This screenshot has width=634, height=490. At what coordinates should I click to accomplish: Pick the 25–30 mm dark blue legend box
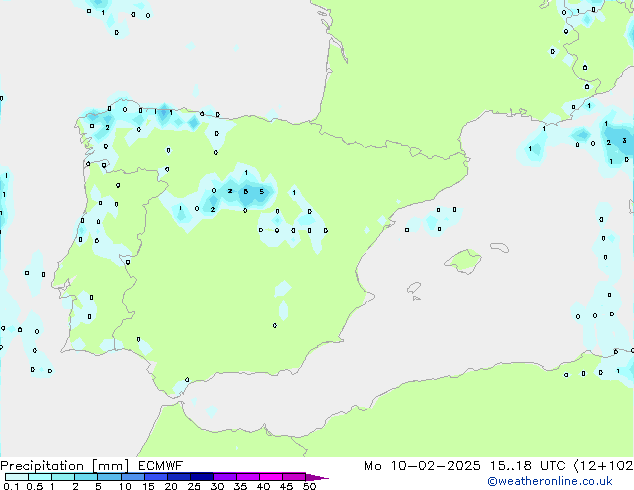click(x=202, y=477)
